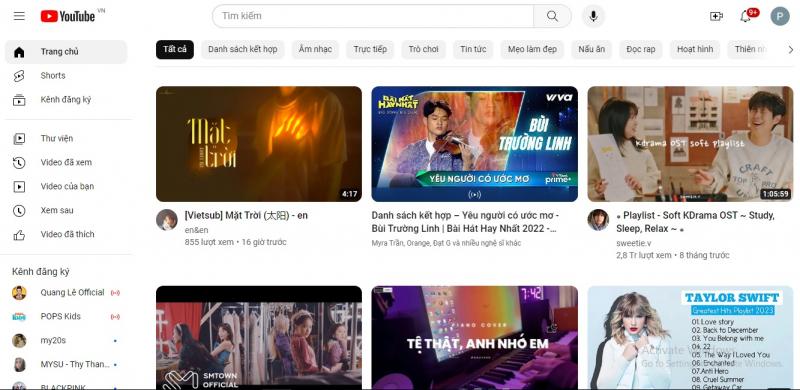800x390 pixels.
Task: Click live indicator beside Quang Lê Official
Action: pyautogui.click(x=115, y=293)
